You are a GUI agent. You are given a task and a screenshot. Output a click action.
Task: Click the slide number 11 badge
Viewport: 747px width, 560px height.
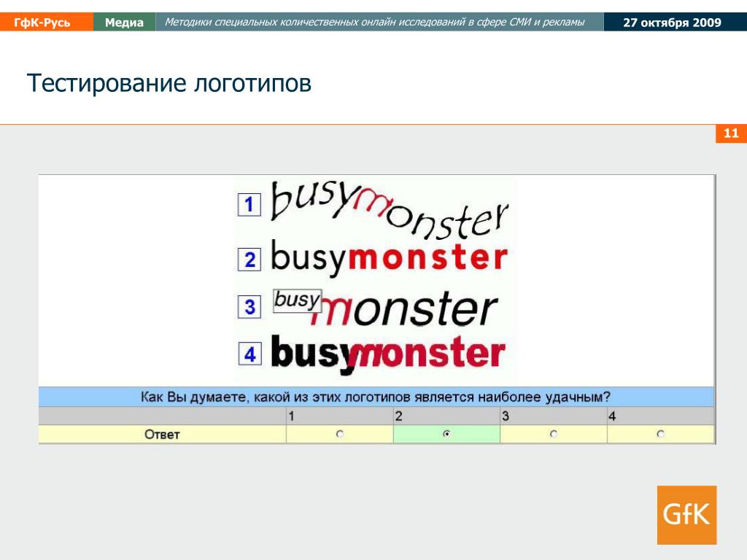pyautogui.click(x=731, y=133)
